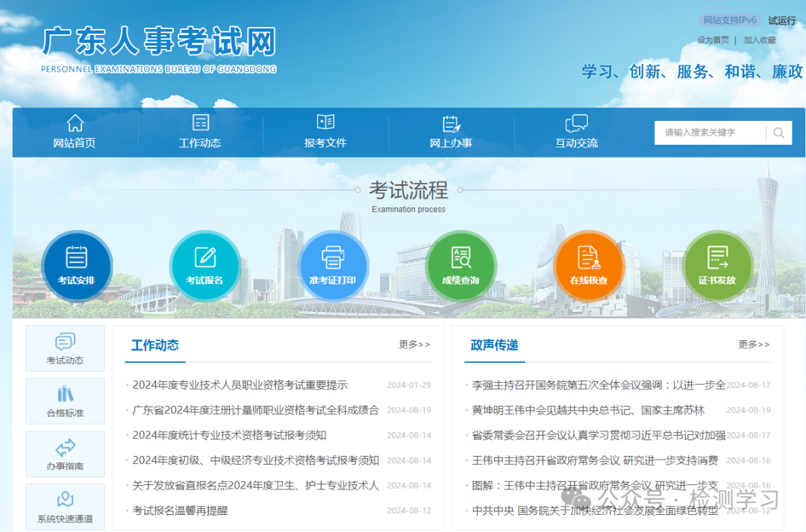Click the search magnifier icon
Screen dimensions: 806x532
click(778, 132)
